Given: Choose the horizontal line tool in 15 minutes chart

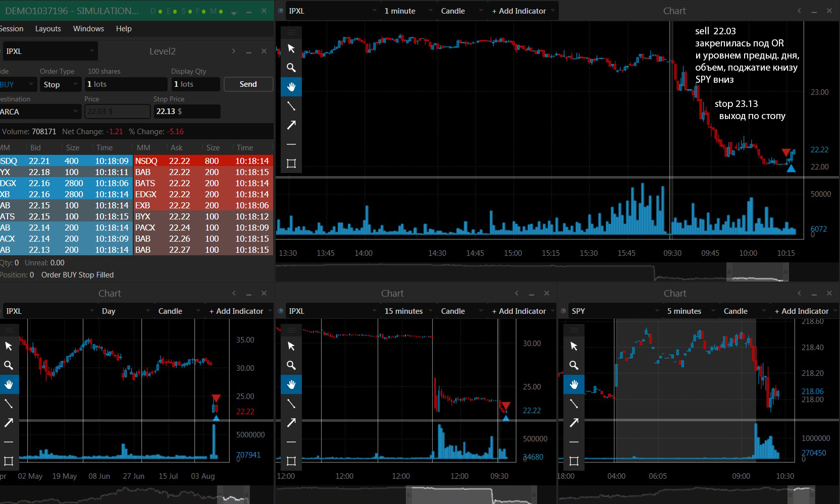Looking at the screenshot, I should tap(291, 442).
